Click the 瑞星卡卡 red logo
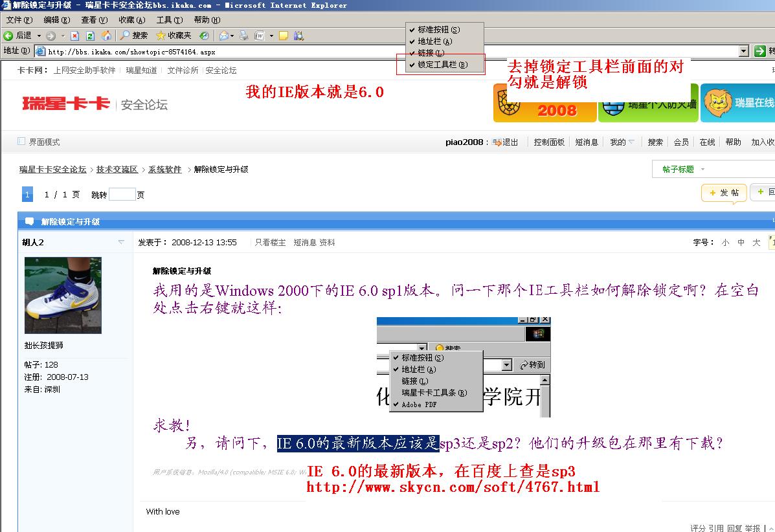 coord(65,104)
